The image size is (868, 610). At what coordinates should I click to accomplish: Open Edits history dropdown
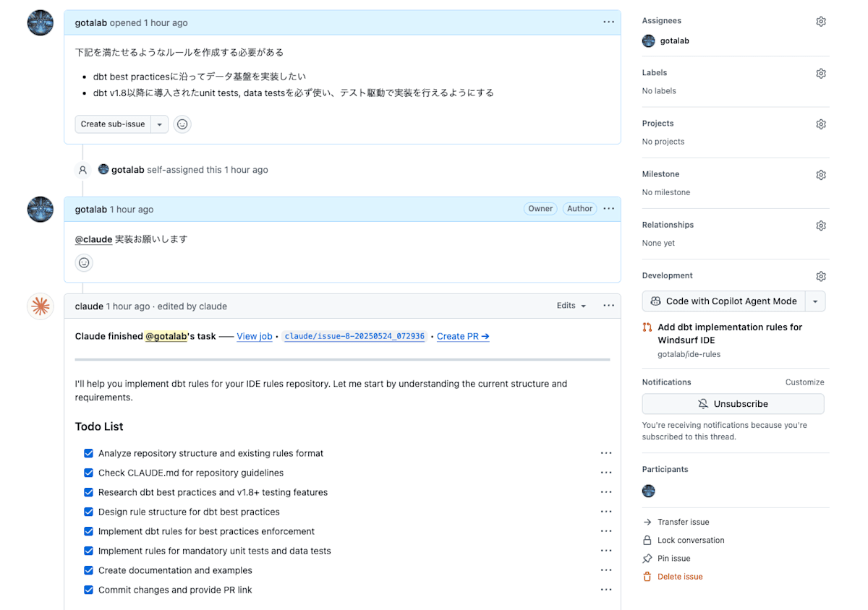[x=571, y=306]
